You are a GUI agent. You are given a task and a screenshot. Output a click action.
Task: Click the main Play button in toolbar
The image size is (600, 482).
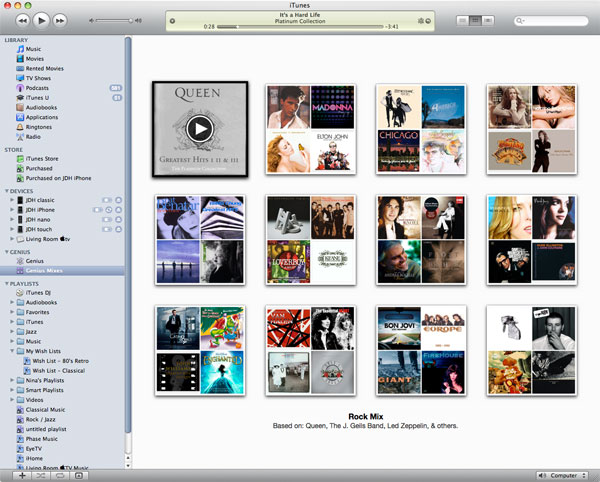pyautogui.click(x=41, y=20)
